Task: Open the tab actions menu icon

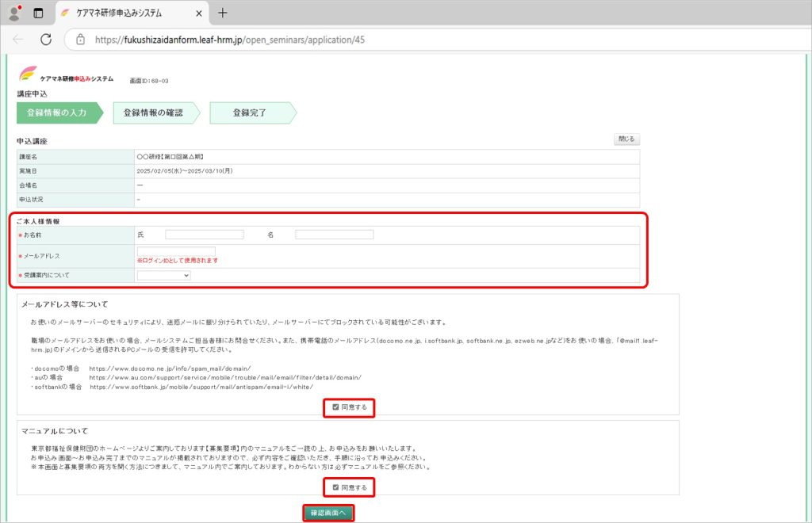Action: click(38, 13)
